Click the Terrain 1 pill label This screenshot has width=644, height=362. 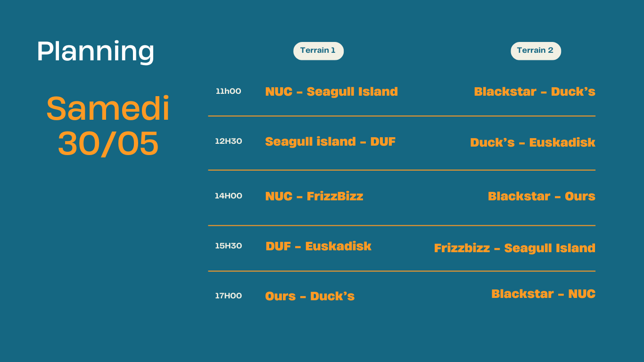(x=318, y=51)
